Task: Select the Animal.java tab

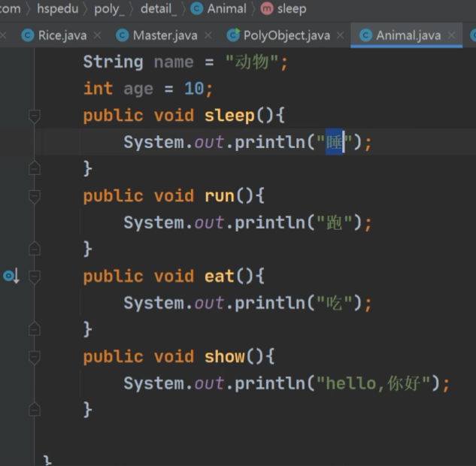Action: (x=408, y=35)
